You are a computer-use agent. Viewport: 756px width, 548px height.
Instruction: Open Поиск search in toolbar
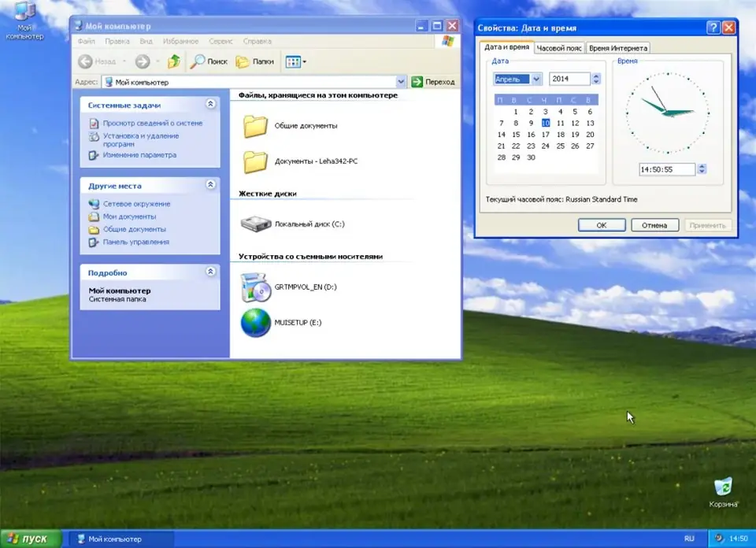tap(208, 61)
